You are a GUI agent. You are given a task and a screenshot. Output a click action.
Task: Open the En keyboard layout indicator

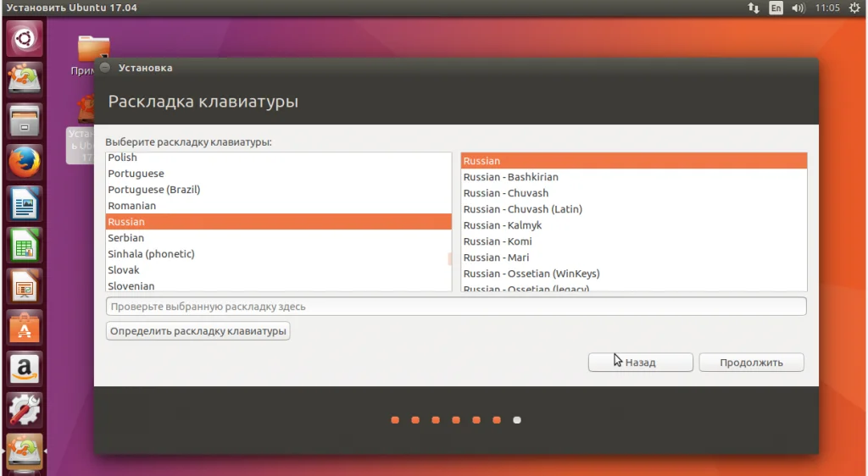776,8
